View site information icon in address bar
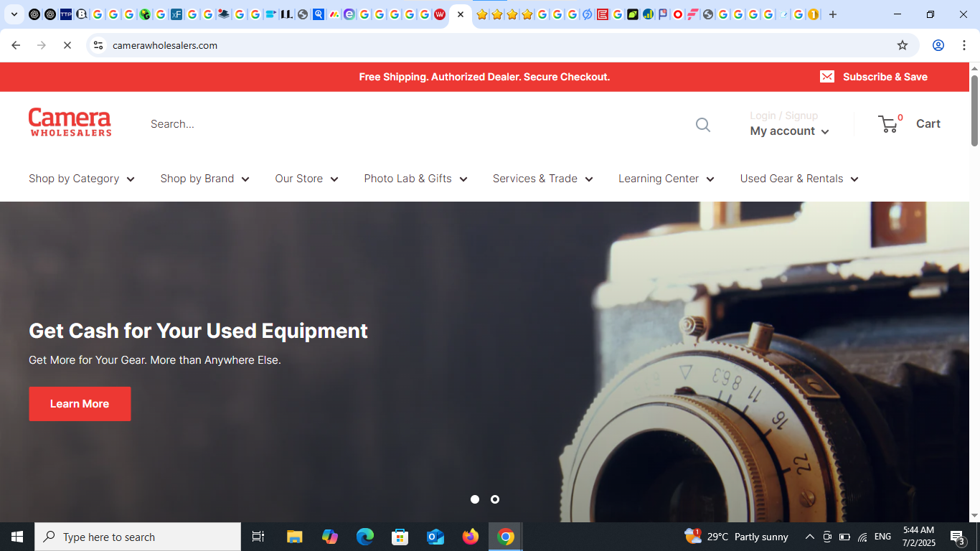This screenshot has width=980, height=551. pos(98,45)
